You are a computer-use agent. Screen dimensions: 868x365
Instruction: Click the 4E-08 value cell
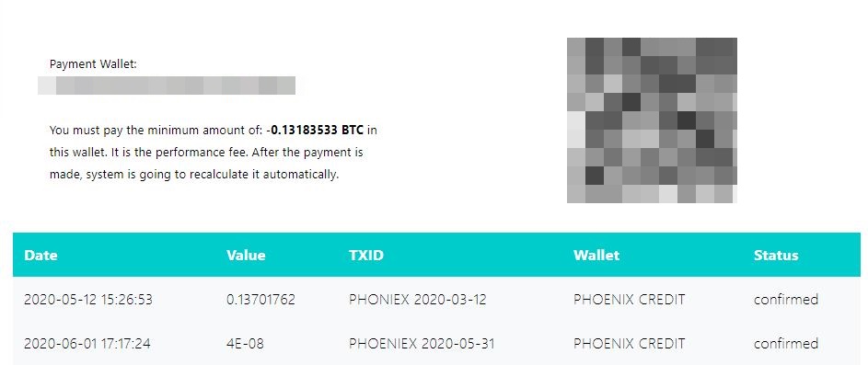pyautogui.click(x=245, y=344)
